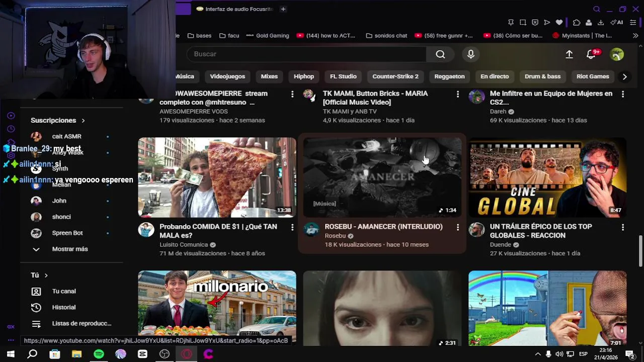644x362 pixels.
Task: Expand the Tú section chevron
Action: (x=46, y=276)
